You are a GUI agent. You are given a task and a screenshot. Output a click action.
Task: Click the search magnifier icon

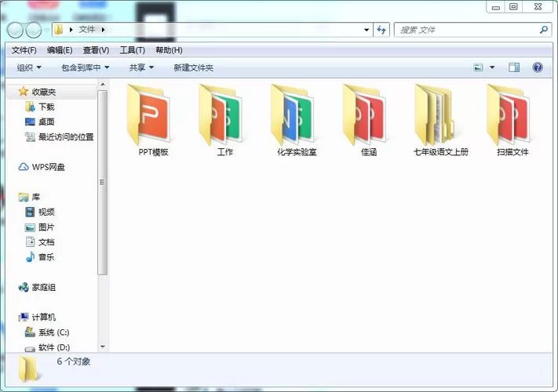(543, 30)
